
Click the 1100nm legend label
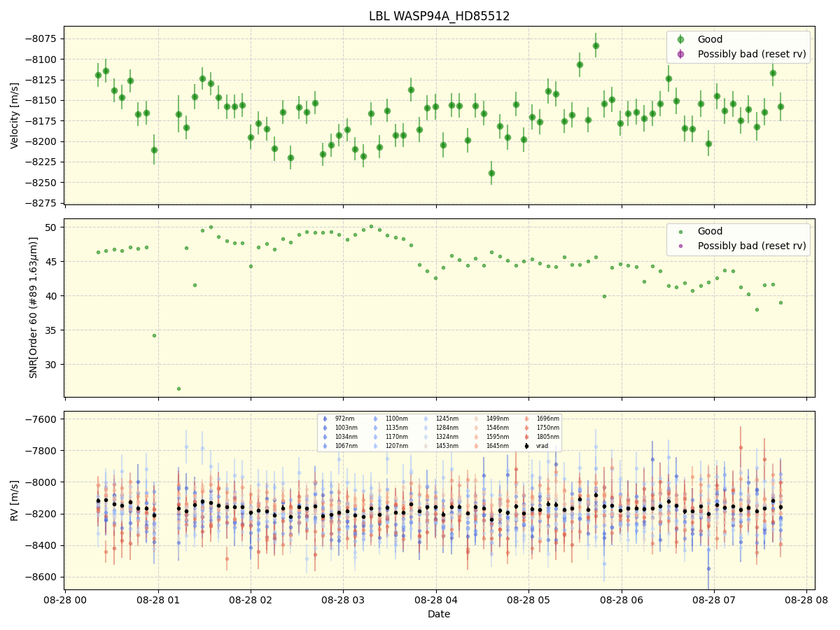tap(395, 419)
